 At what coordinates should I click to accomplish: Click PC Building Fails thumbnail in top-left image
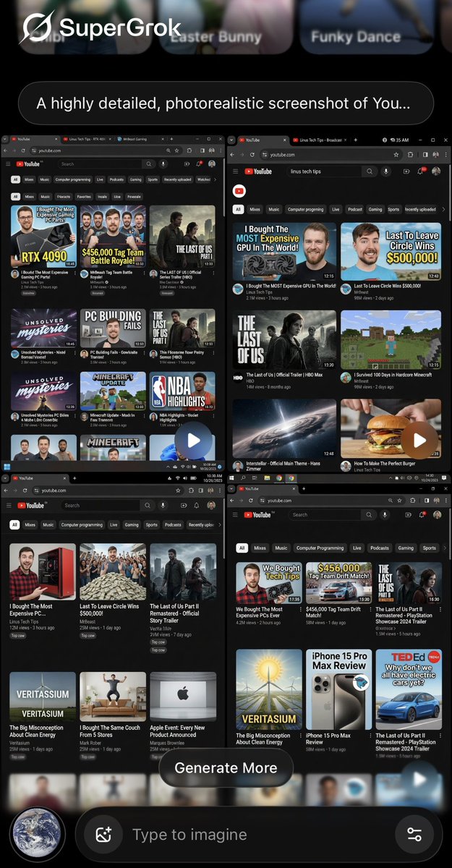click(x=113, y=328)
